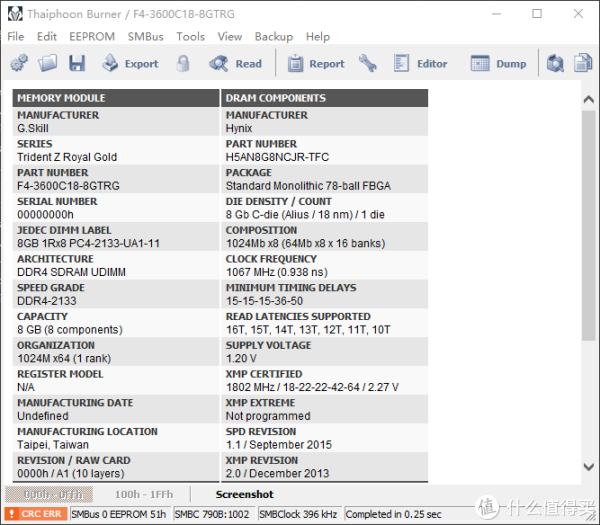Click the MEMORY MODULE column header
The height and width of the screenshot is (525, 600).
pyautogui.click(x=116, y=98)
